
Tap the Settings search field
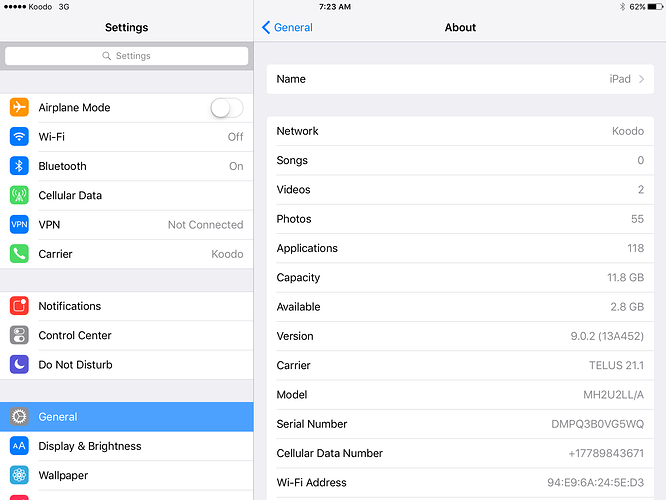click(x=127, y=56)
